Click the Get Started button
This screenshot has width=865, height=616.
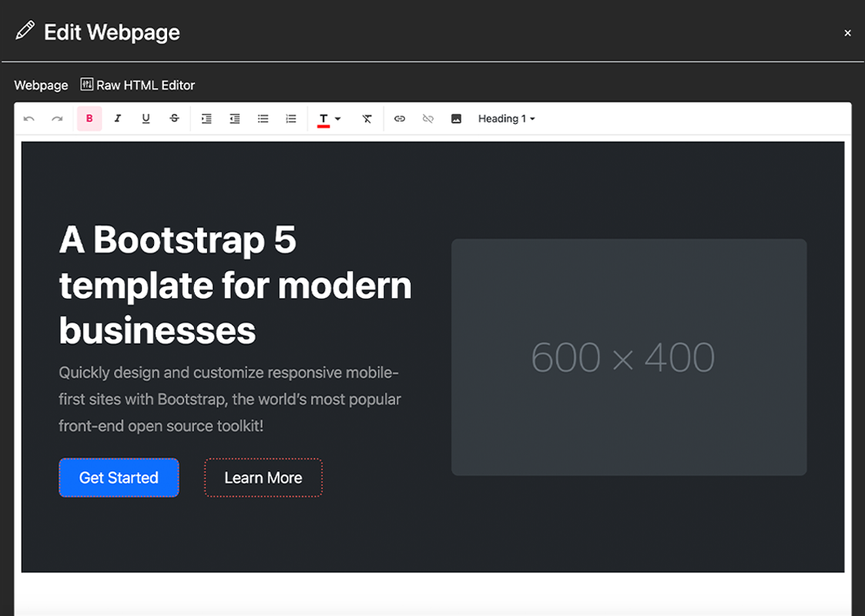[x=119, y=477]
